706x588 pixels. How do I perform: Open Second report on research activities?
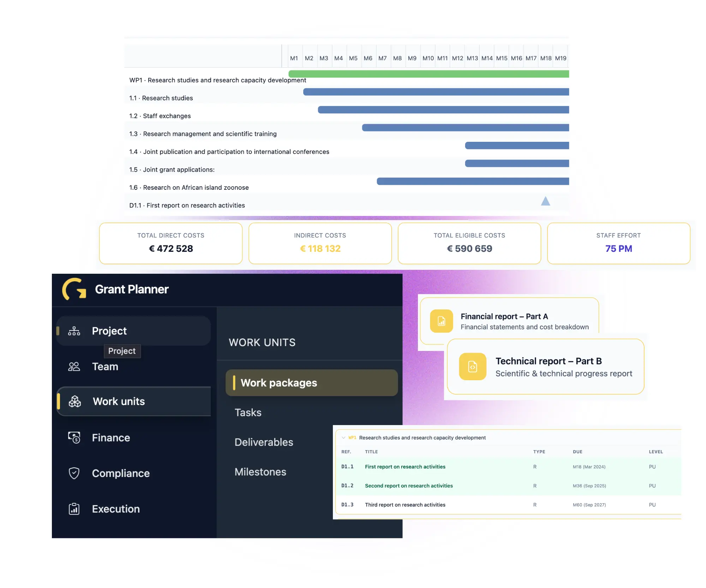point(409,486)
